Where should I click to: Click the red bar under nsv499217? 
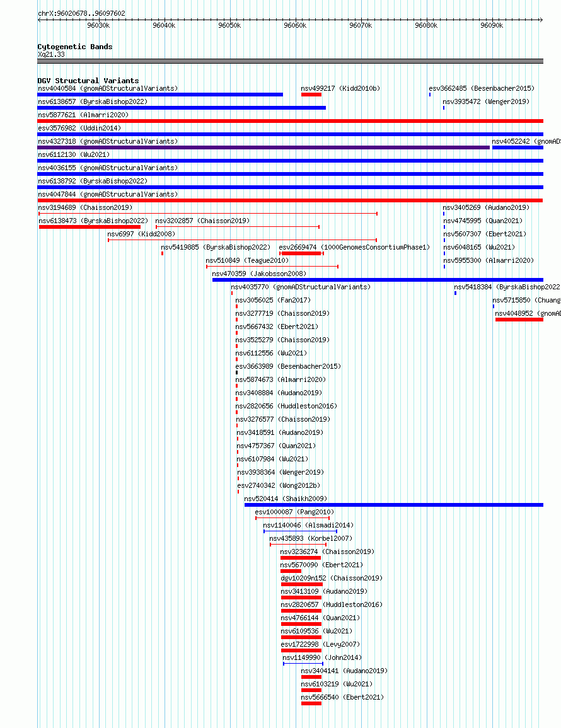[311, 95]
